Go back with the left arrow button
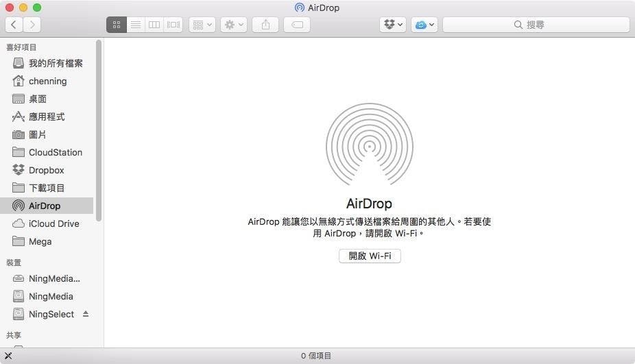 [x=14, y=25]
